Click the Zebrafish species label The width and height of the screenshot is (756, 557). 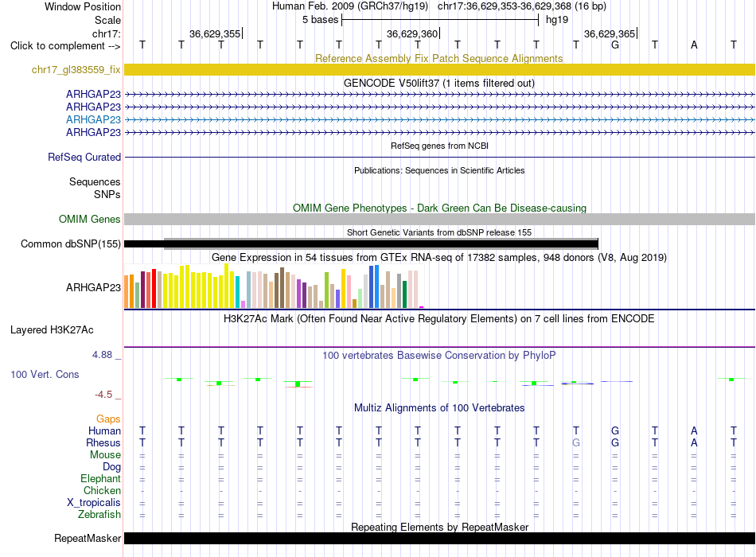coord(99,515)
